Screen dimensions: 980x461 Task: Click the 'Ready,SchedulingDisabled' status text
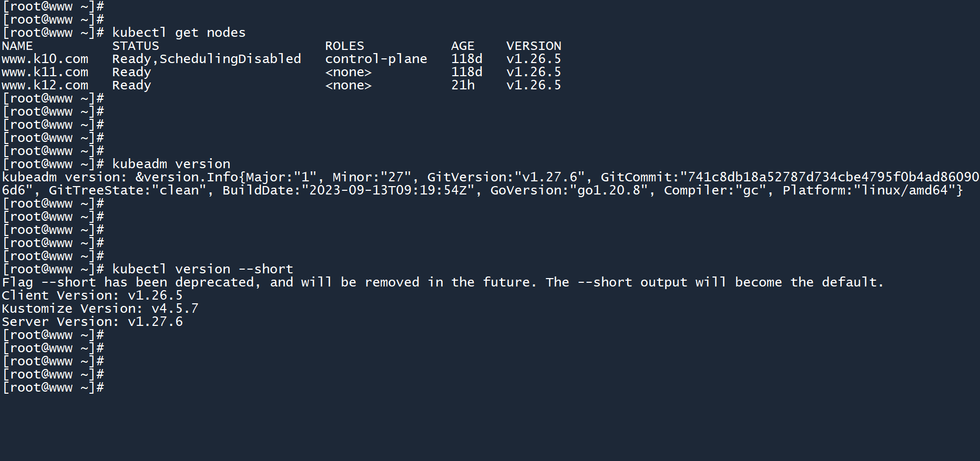coord(207,59)
